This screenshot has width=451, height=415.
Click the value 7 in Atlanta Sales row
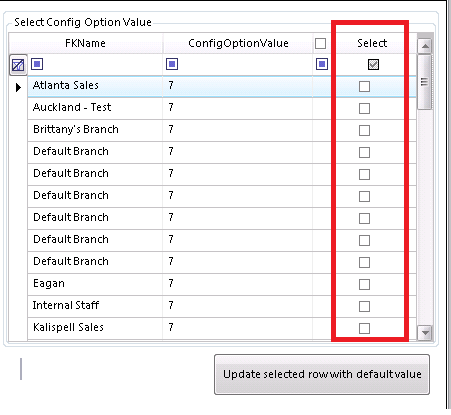(x=171, y=85)
